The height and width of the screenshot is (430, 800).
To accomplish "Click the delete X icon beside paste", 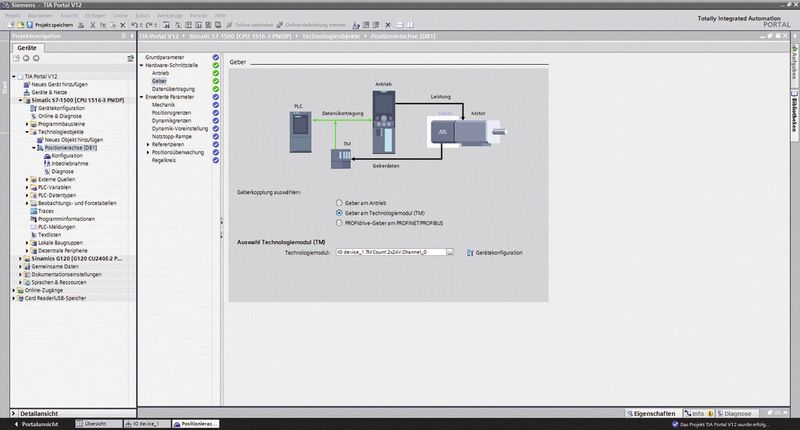I will click(122, 24).
